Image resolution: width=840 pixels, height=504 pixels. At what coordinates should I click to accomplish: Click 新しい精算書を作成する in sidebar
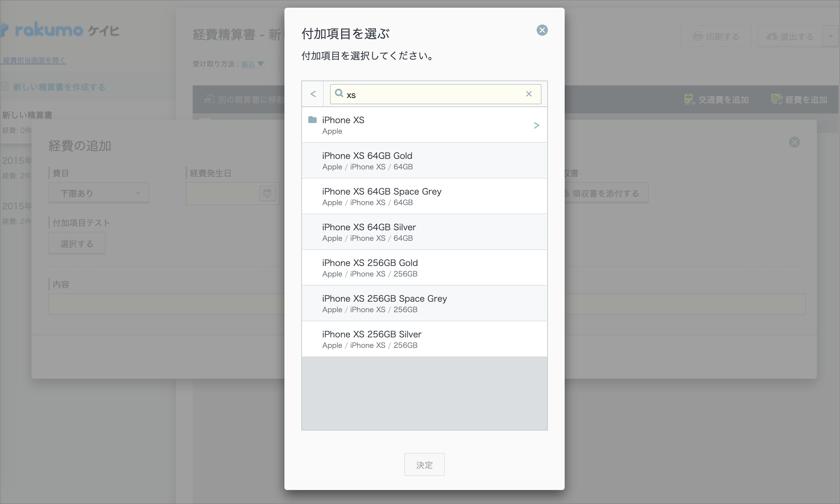coord(59,87)
